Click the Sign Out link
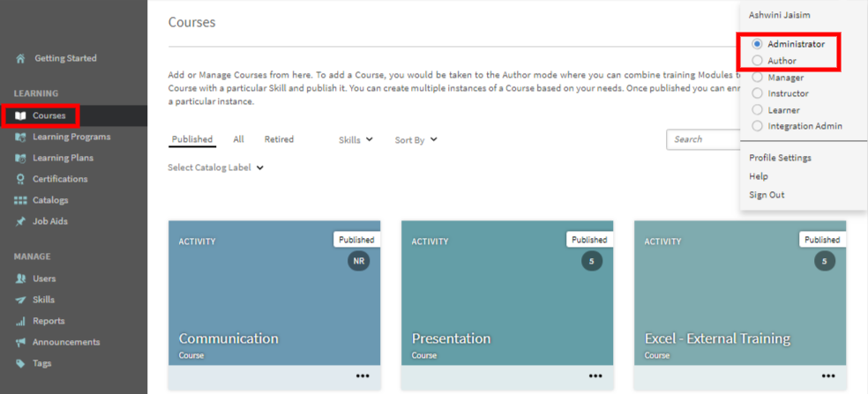Viewport: 868px width, 394px height. pos(767,195)
